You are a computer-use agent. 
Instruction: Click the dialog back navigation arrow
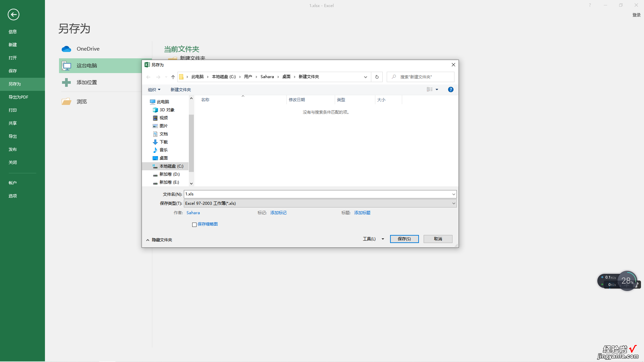pos(148,77)
